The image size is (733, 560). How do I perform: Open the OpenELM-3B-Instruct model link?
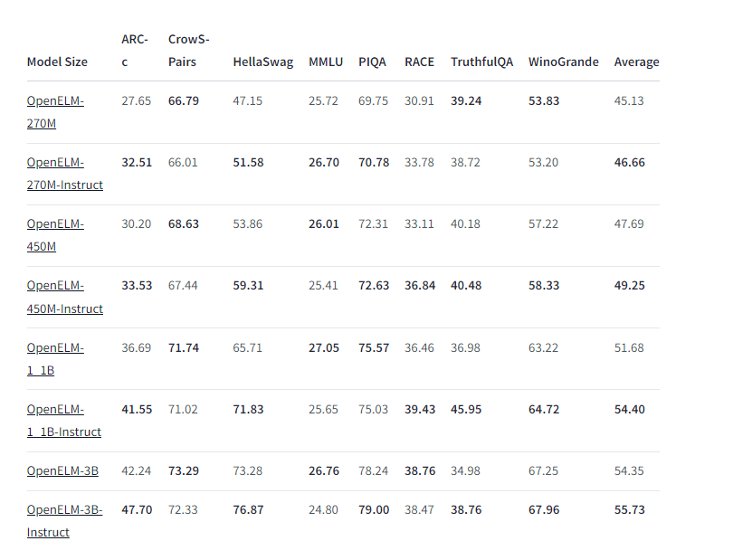pos(64,521)
